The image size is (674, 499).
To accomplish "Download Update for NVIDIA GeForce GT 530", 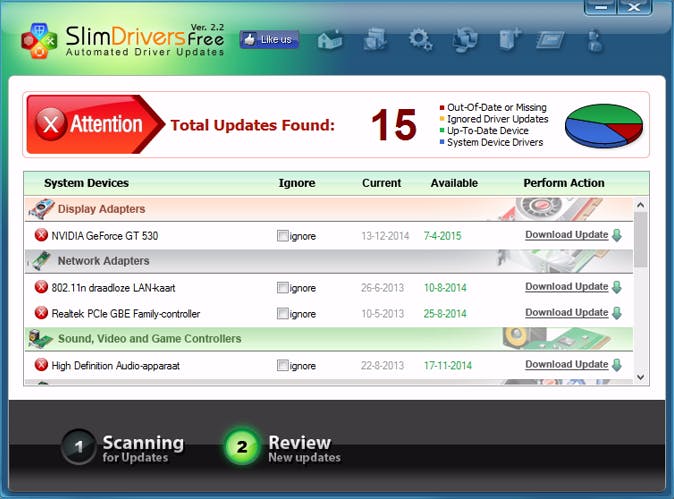I will tap(567, 235).
